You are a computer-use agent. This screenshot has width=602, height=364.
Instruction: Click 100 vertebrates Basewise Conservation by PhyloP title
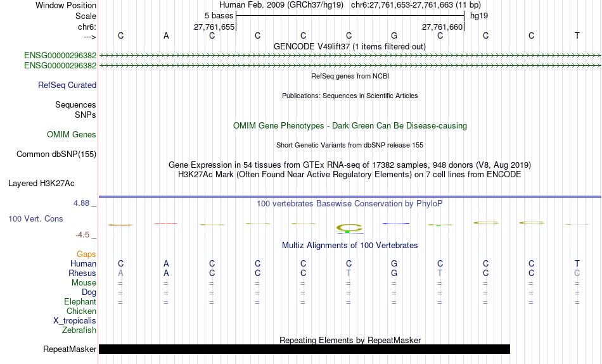[350, 204]
